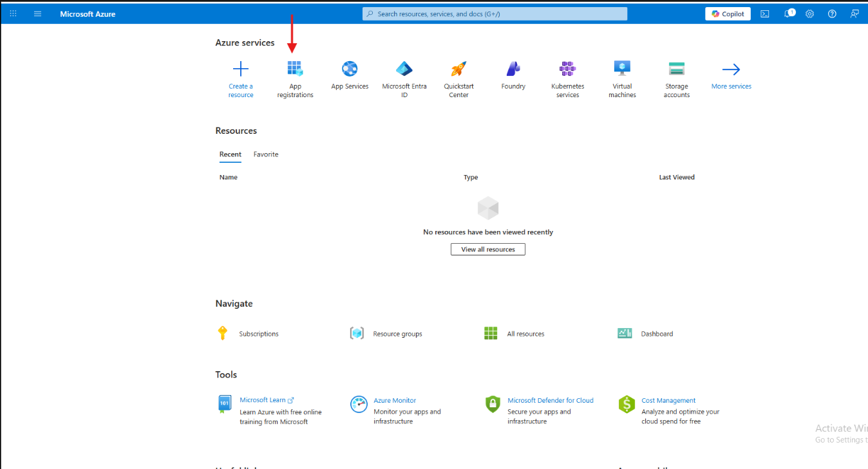
Task: View notifications bell in header
Action: click(x=788, y=14)
